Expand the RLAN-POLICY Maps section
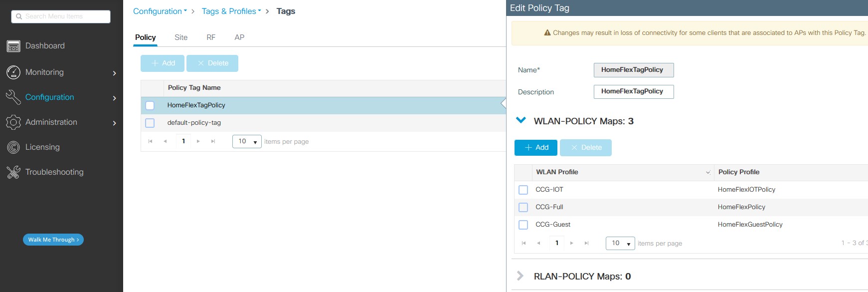This screenshot has width=868, height=292. [521, 276]
